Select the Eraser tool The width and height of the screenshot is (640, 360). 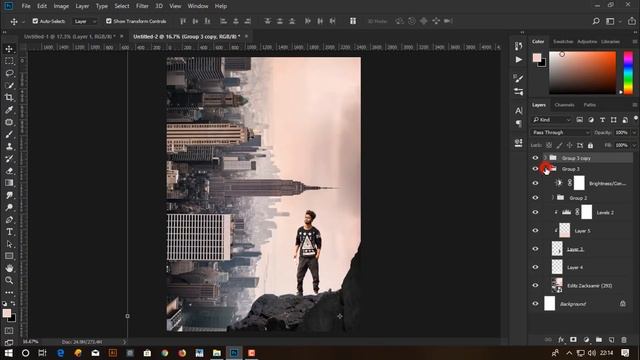(9, 171)
